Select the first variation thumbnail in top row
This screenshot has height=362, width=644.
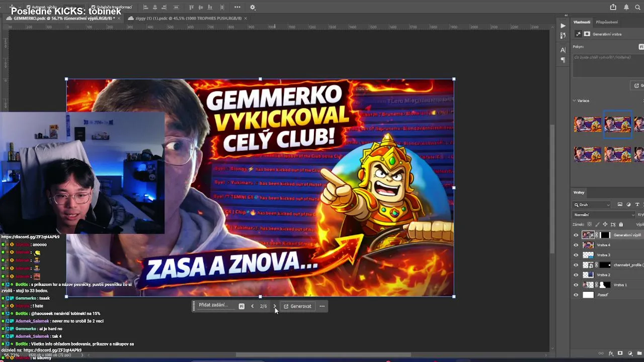click(x=588, y=124)
